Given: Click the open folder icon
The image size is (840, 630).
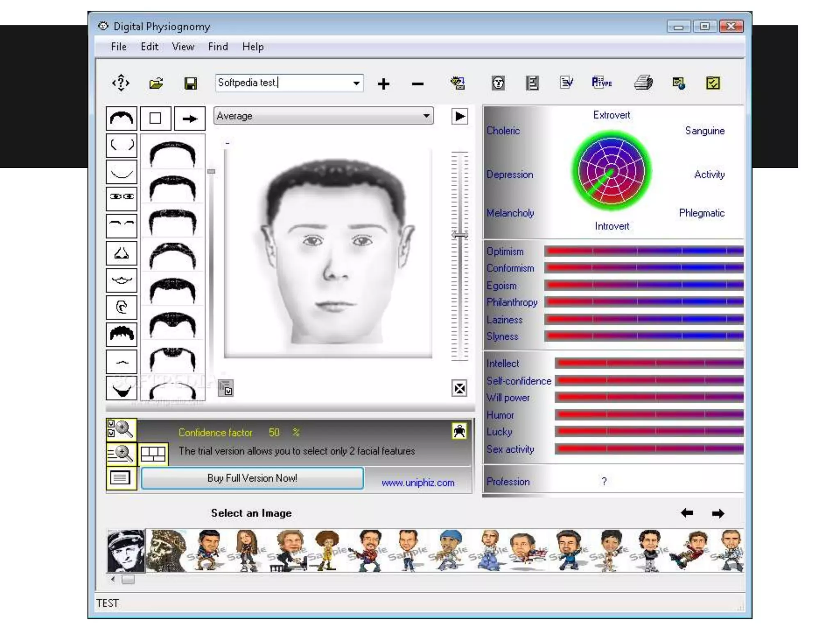Looking at the screenshot, I should [x=156, y=84].
